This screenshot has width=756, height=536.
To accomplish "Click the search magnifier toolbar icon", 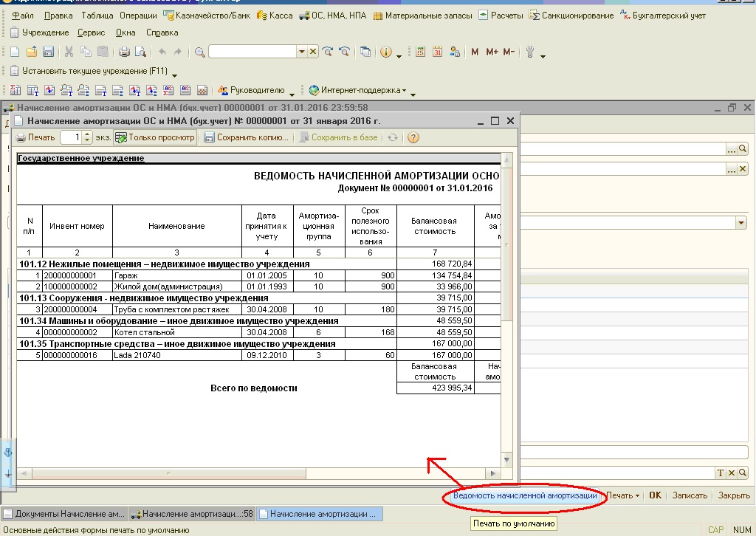I will pyautogui.click(x=199, y=52).
